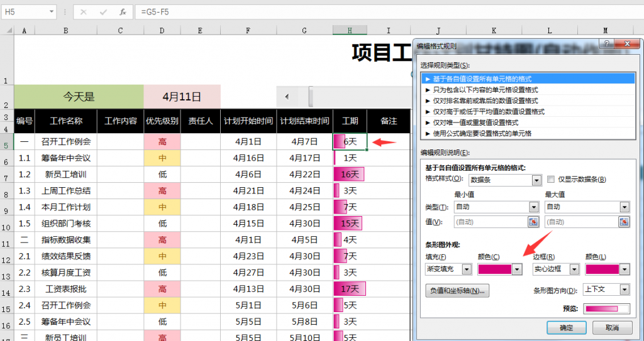The image size is (644, 341).
Task: Click the maximum value range selector icon
Action: (x=624, y=222)
